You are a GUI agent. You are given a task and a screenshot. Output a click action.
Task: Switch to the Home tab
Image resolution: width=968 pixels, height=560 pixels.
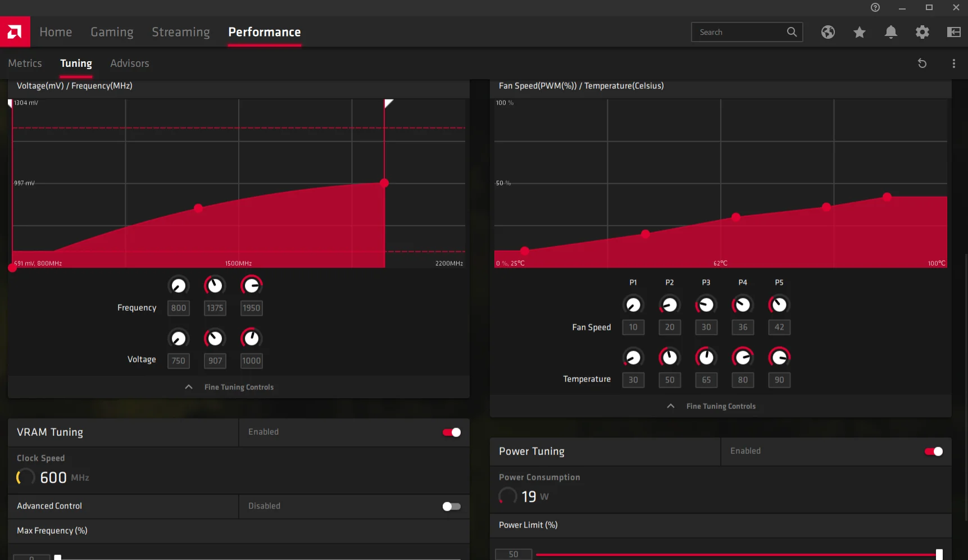coord(56,32)
